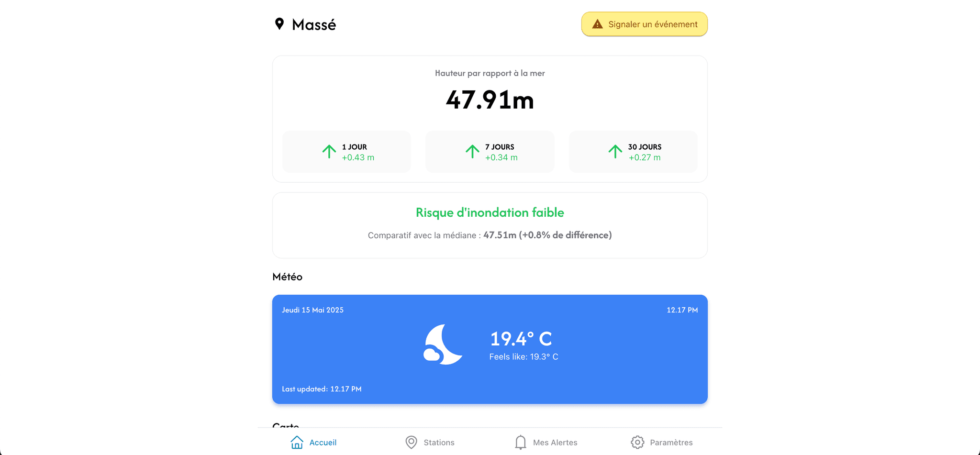Click the green arrow in 1 JOUR card
This screenshot has width=980, height=455.
coord(329,152)
